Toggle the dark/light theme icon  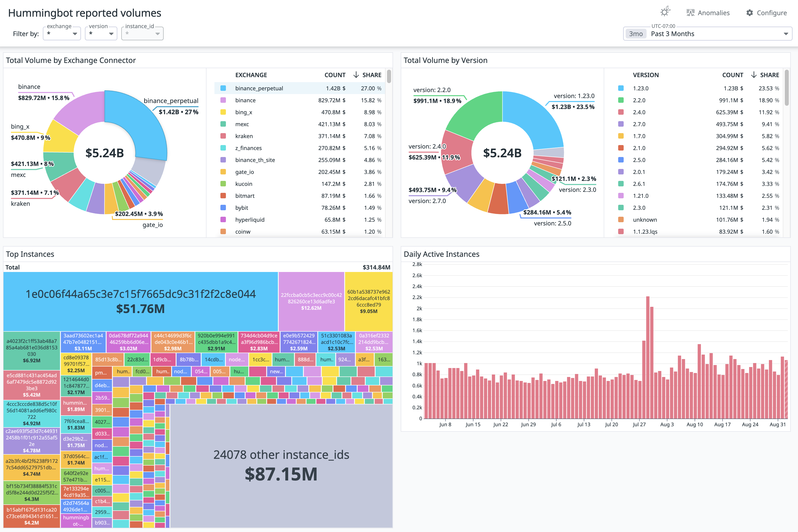click(665, 12)
